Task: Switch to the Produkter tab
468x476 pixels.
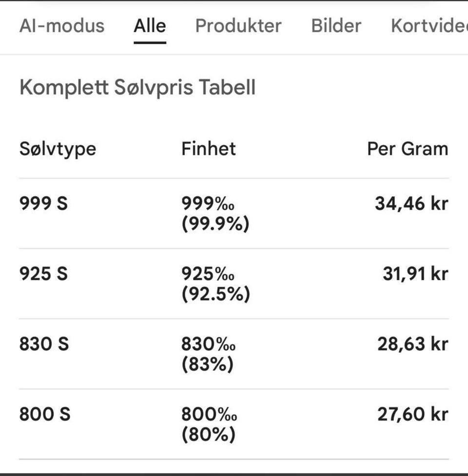Action: tap(238, 26)
